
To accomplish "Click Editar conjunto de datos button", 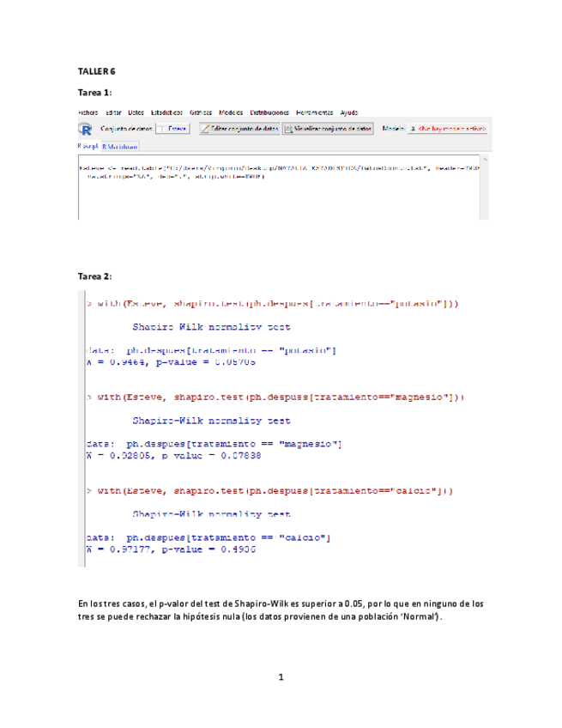I will 239,129.
